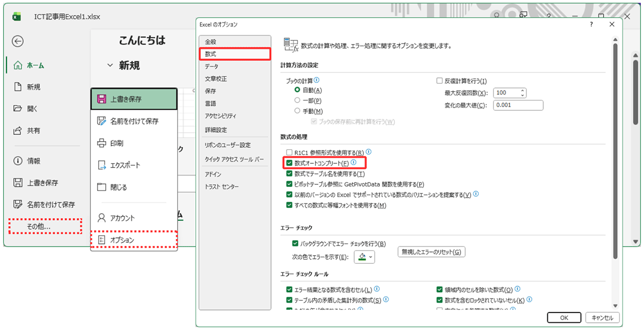The width and height of the screenshot is (644, 333).
Task: Click the アカウント person icon
Action: (x=101, y=218)
